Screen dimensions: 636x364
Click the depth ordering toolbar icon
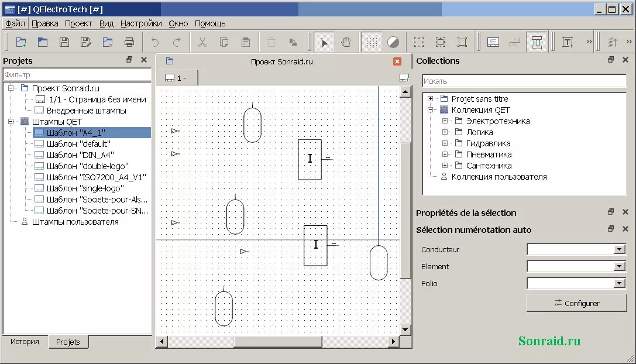click(x=613, y=42)
